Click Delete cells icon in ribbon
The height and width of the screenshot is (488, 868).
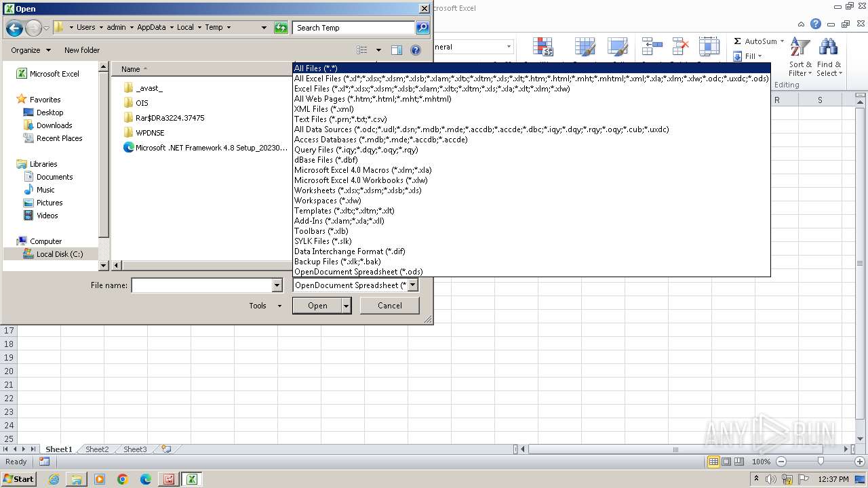pos(680,47)
